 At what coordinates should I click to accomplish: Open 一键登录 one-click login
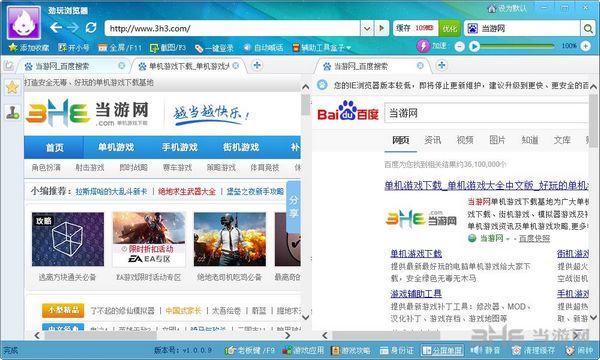pos(214,48)
